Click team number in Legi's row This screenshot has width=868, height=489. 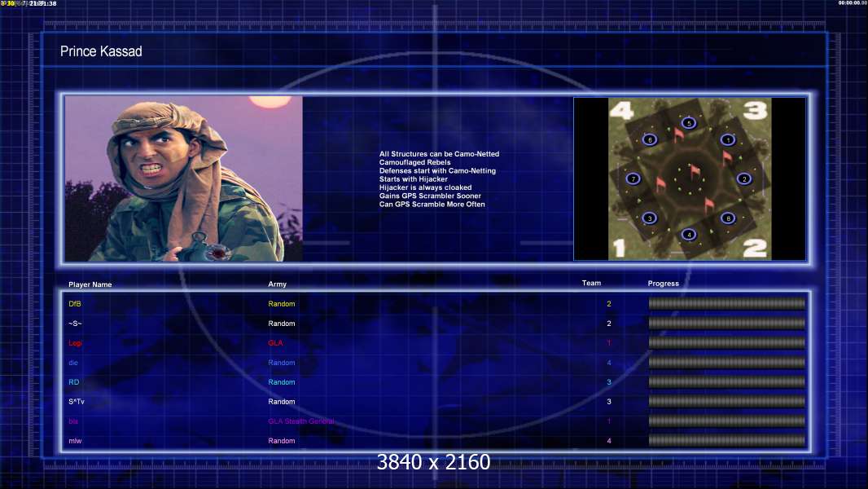[x=609, y=343]
